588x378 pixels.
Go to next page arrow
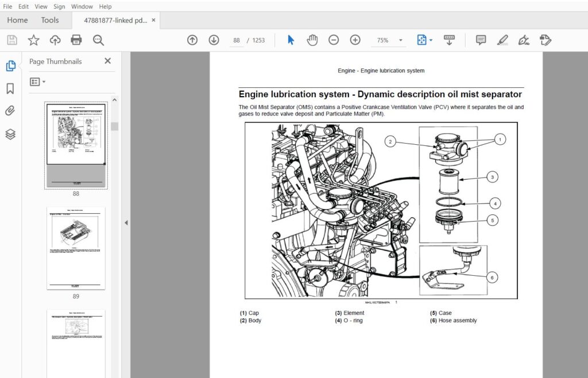coord(214,40)
